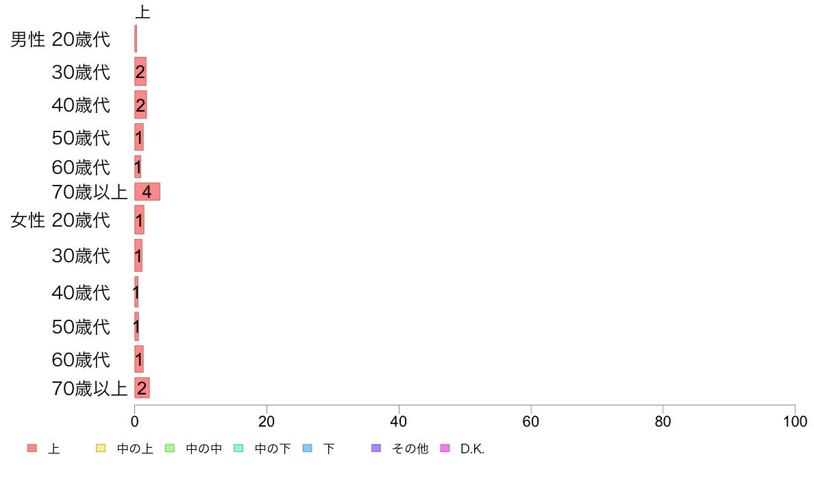
Task: Click the blue 下 legend swatch
Action: click(308, 448)
